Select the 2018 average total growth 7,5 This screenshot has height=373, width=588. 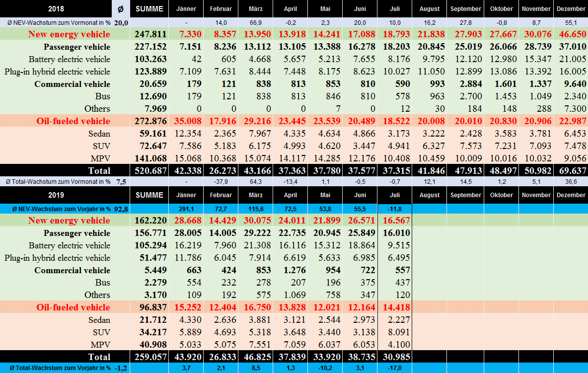click(121, 182)
